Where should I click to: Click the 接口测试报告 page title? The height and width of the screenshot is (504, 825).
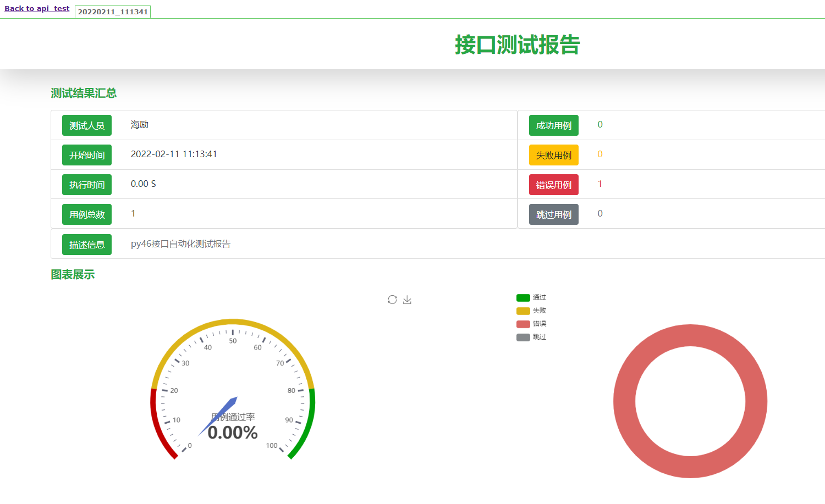pyautogui.click(x=517, y=45)
